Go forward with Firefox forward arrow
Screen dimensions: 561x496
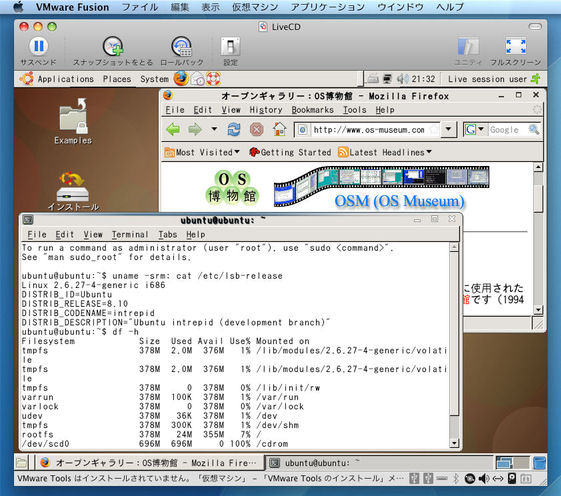click(x=195, y=129)
